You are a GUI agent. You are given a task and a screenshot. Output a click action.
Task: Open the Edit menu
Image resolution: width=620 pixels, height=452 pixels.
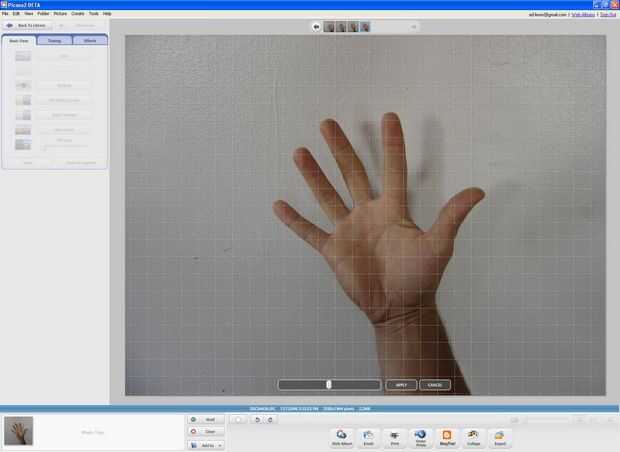(16, 13)
